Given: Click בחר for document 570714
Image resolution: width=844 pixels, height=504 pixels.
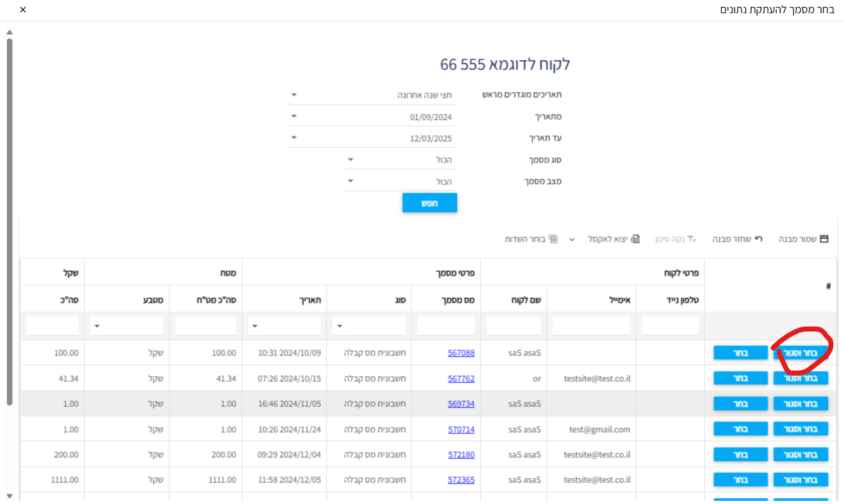Looking at the screenshot, I should click(741, 429).
